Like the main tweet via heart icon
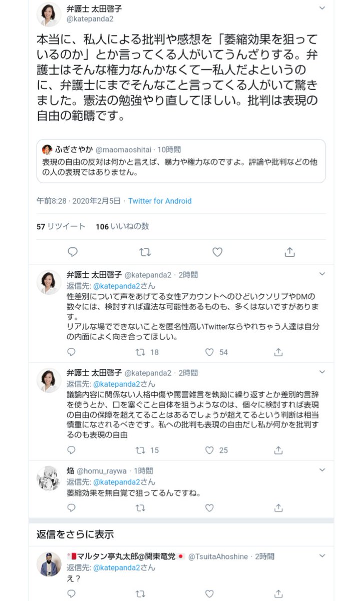 pos(217,253)
